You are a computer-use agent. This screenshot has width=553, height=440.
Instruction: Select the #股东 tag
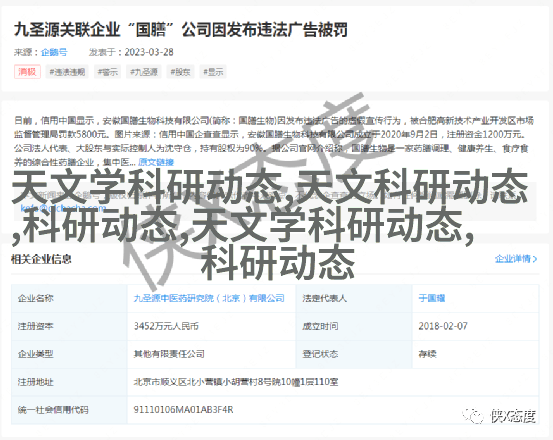tap(180, 72)
